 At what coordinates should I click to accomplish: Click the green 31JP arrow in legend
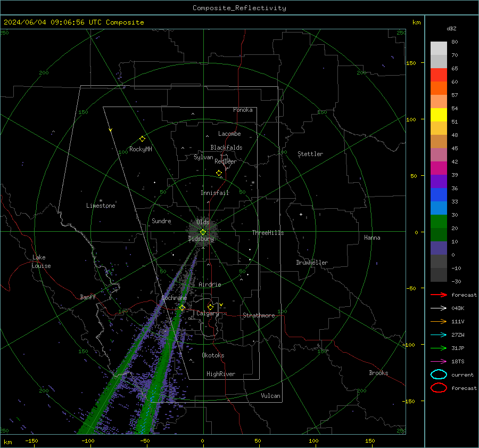click(x=439, y=348)
